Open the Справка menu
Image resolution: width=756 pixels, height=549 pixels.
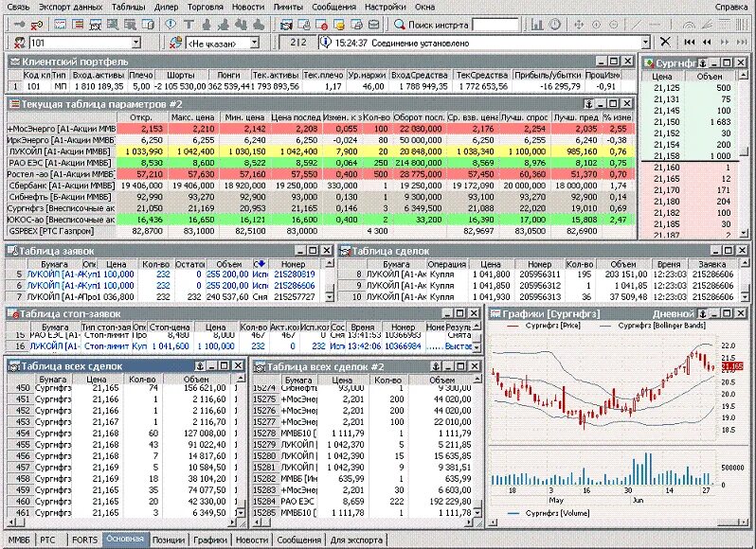[731, 7]
